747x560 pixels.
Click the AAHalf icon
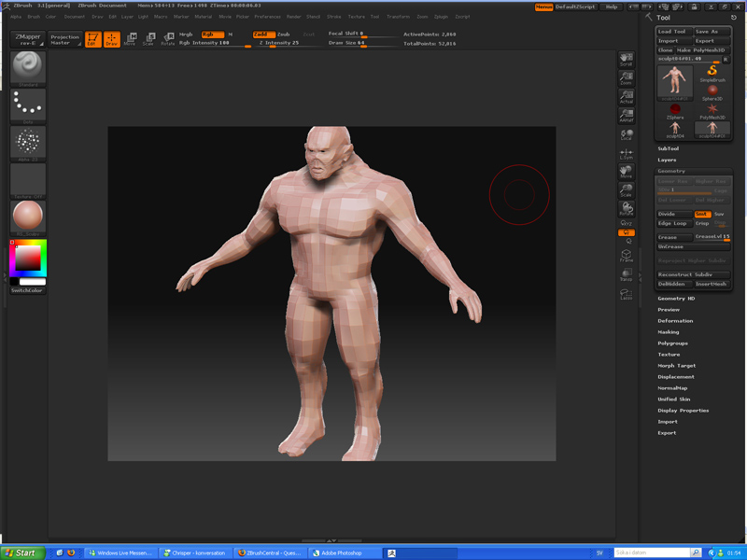tap(626, 115)
